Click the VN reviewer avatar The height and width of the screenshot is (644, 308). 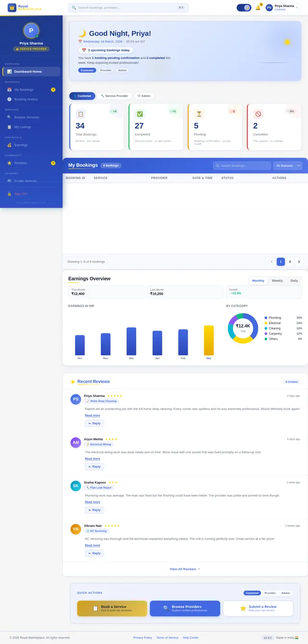76,529
